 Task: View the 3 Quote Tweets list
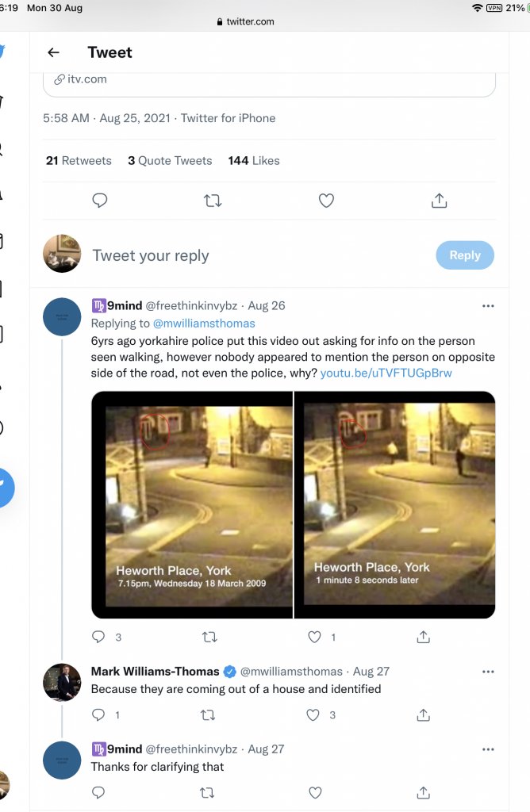[x=170, y=160]
